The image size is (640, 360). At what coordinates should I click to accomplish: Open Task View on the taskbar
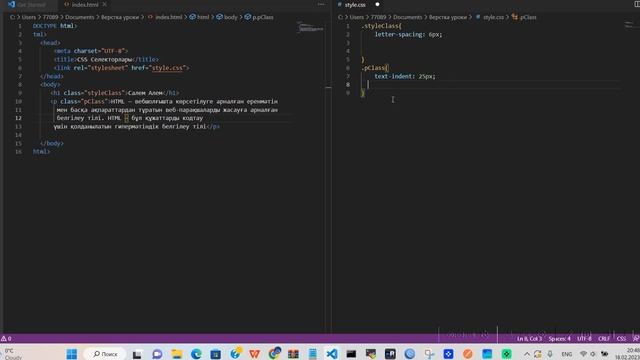[x=137, y=354]
